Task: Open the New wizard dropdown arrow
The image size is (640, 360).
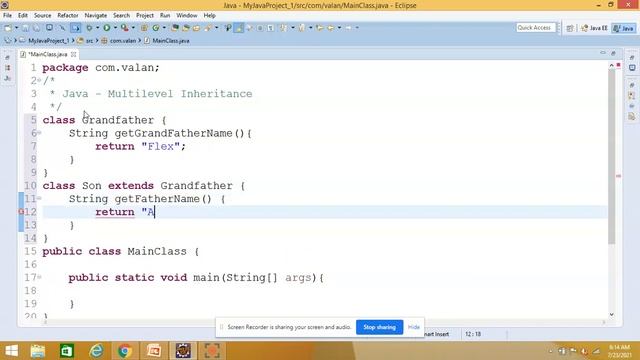Action: [16, 28]
